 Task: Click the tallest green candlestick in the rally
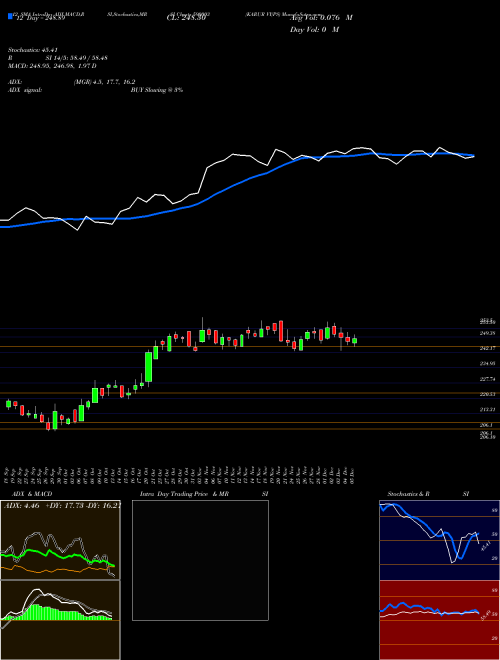click(149, 367)
